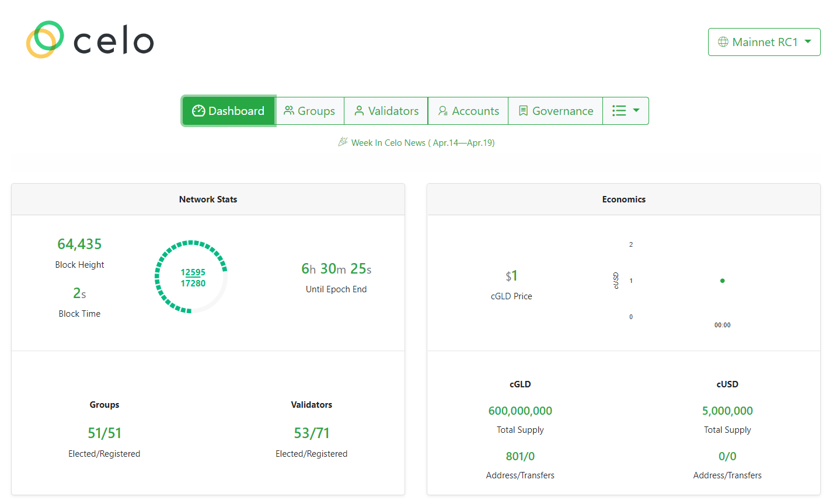Viewport: 833px width, 504px height.
Task: Click the cUSD heading in Economics
Action: coord(727,384)
